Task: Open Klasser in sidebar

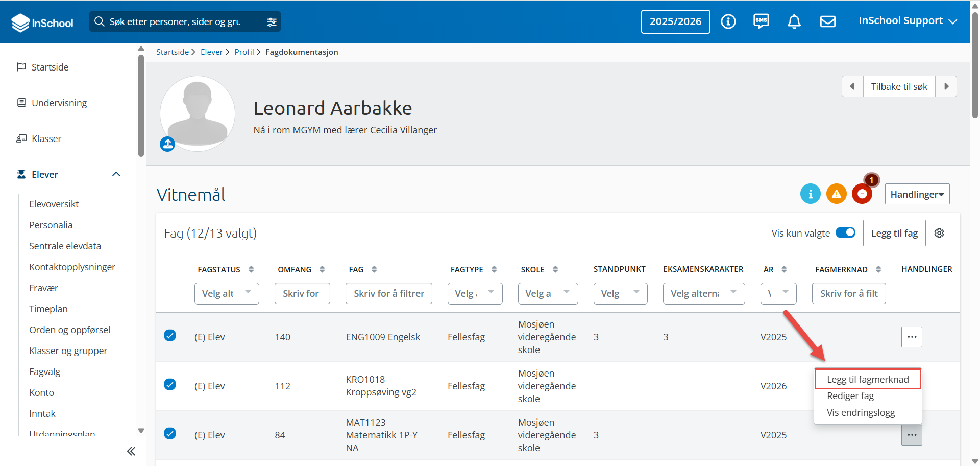Action: [46, 138]
